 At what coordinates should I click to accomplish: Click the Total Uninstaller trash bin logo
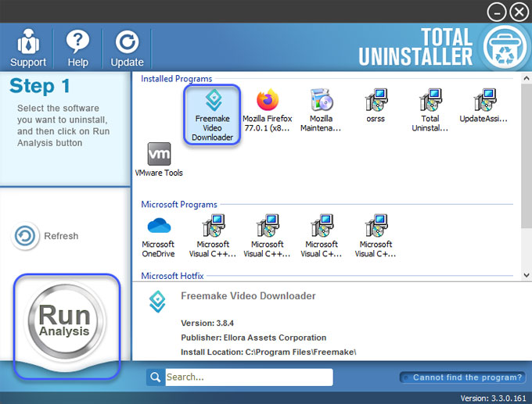tap(505, 48)
